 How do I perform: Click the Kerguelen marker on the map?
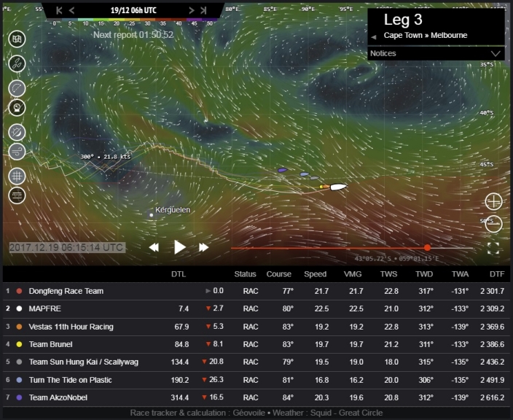(151, 215)
